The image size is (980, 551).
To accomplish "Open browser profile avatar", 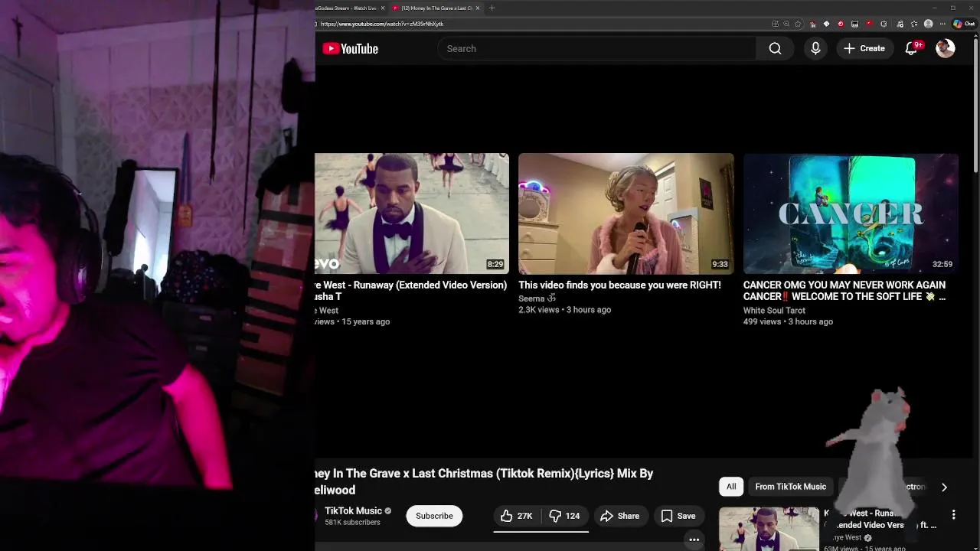I will pos(928,24).
